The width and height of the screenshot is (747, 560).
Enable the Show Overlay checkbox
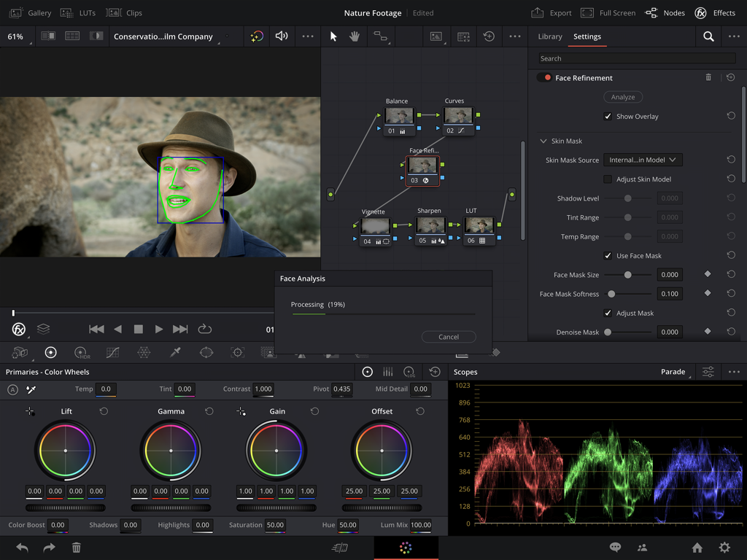608,116
